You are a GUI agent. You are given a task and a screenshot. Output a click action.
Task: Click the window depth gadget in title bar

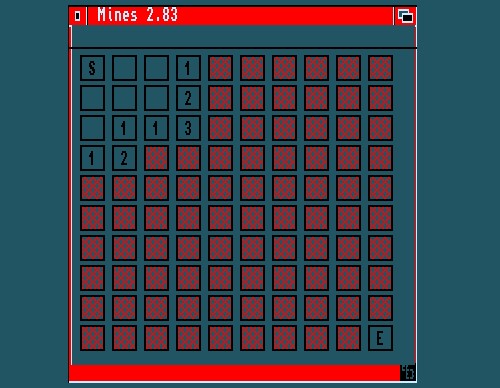coord(405,16)
